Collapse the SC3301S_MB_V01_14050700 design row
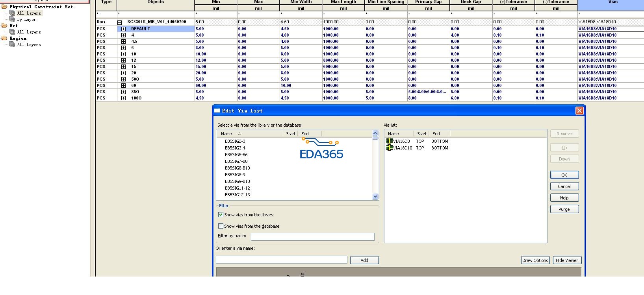The image size is (644, 295). [120, 22]
